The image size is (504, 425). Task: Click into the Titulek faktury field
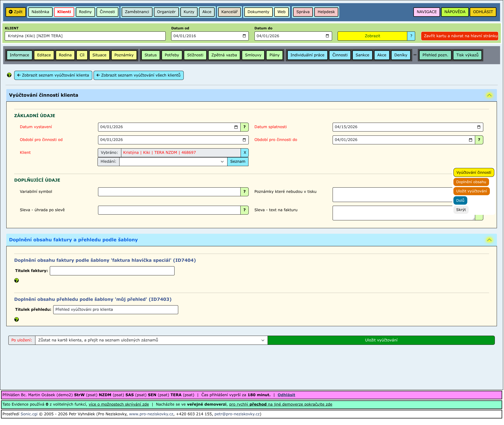(112, 271)
